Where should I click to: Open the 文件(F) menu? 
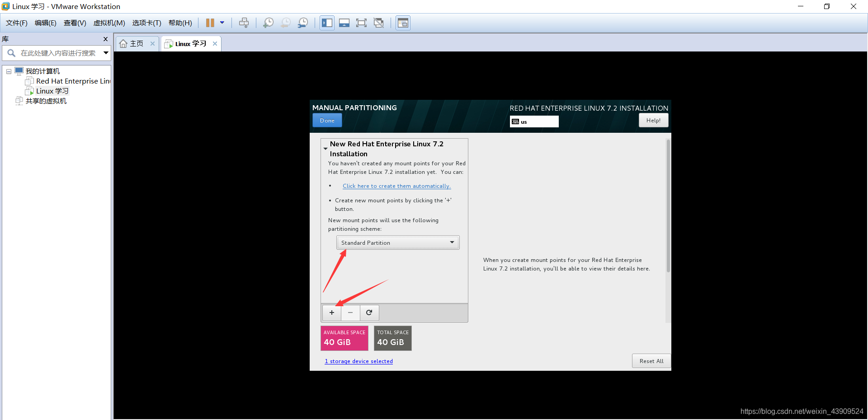click(x=17, y=23)
